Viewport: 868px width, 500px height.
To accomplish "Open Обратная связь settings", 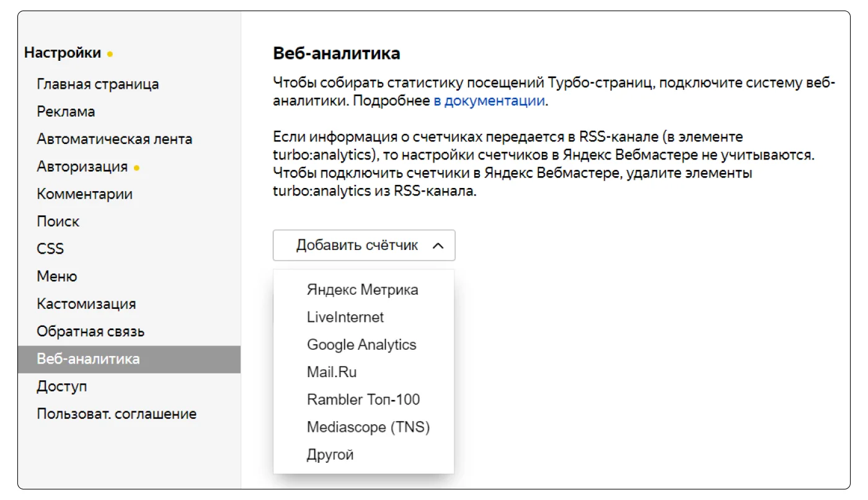I will pos(91,331).
